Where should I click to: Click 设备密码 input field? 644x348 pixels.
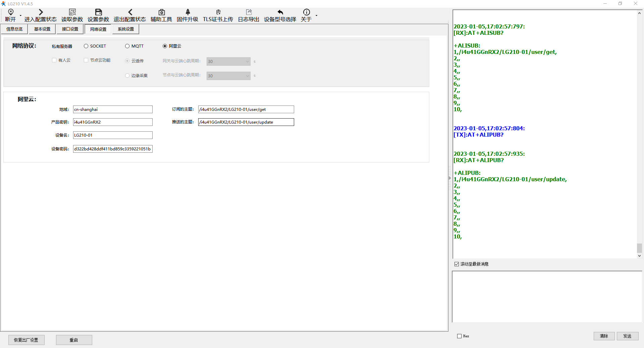(x=113, y=149)
